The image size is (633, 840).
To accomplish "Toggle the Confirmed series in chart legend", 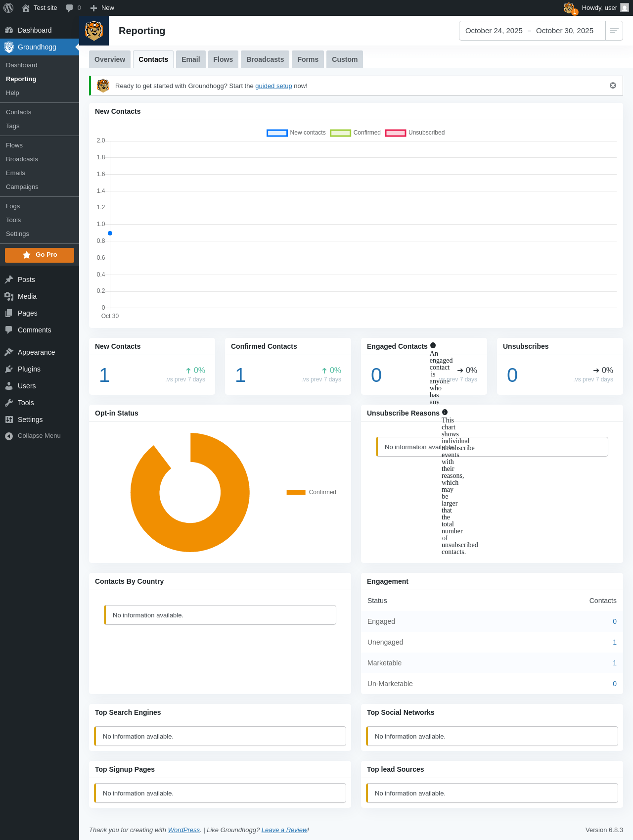I will [x=355, y=133].
